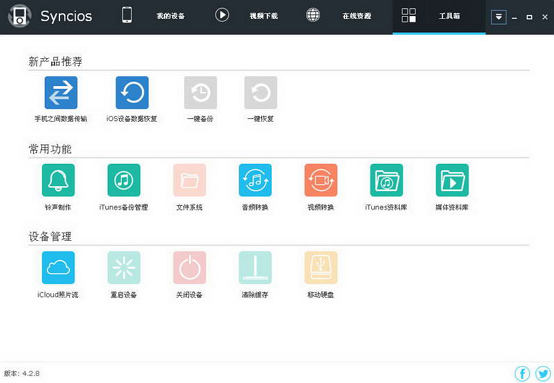Open iTunes备份管理 backup manager
This screenshot has height=383, width=554.
click(124, 180)
